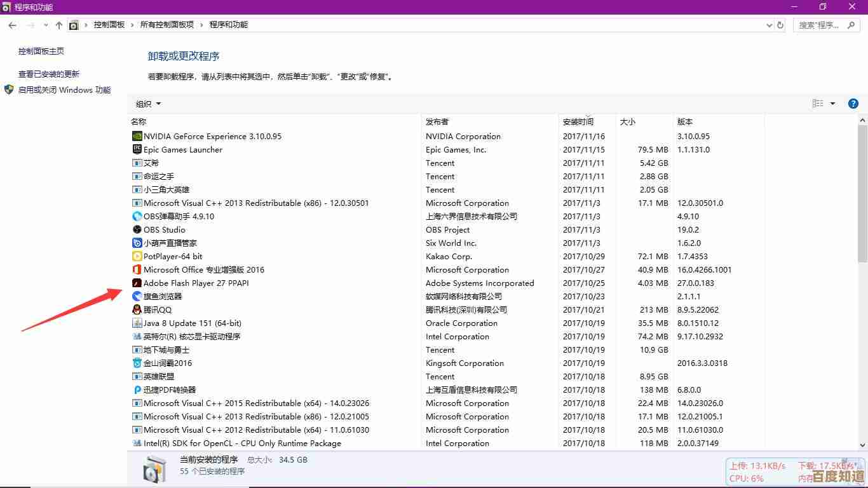Click the blue help question mark icon
This screenshot has height=488, width=868.
point(853,104)
